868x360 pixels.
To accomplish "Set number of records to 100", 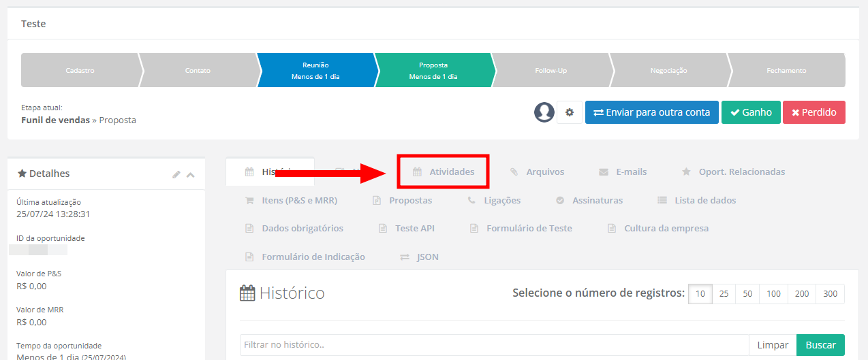I will coord(773,294).
